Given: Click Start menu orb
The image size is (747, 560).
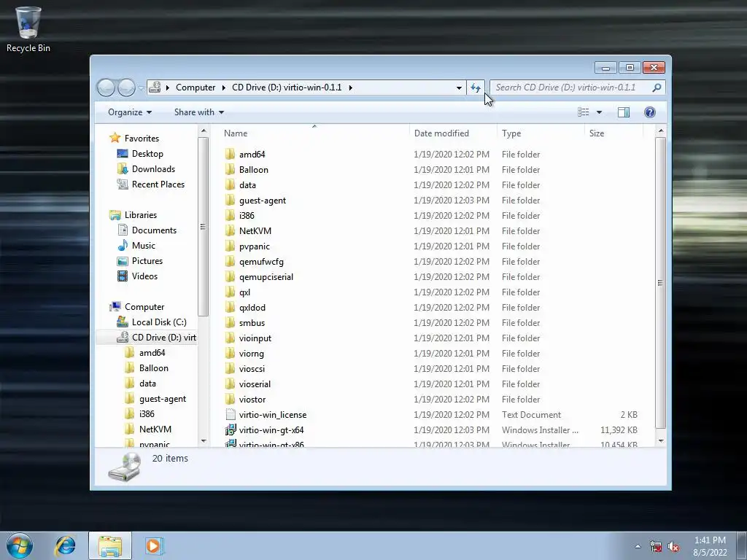Looking at the screenshot, I should pyautogui.click(x=20, y=545).
